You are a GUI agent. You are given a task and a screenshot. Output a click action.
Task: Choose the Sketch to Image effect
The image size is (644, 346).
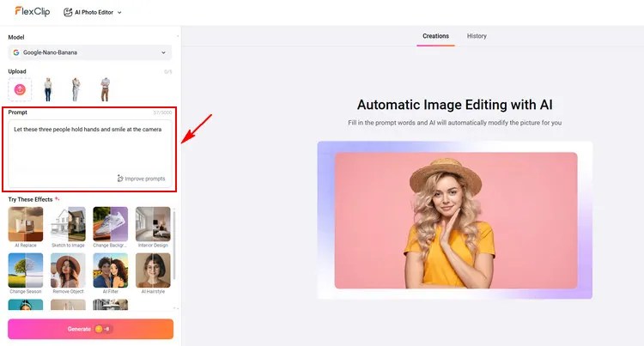(68, 228)
